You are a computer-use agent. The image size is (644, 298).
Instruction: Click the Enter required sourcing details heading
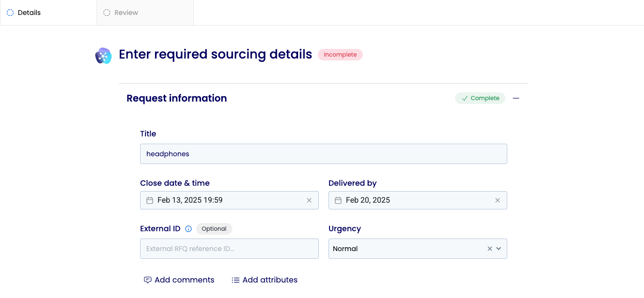[x=215, y=55]
